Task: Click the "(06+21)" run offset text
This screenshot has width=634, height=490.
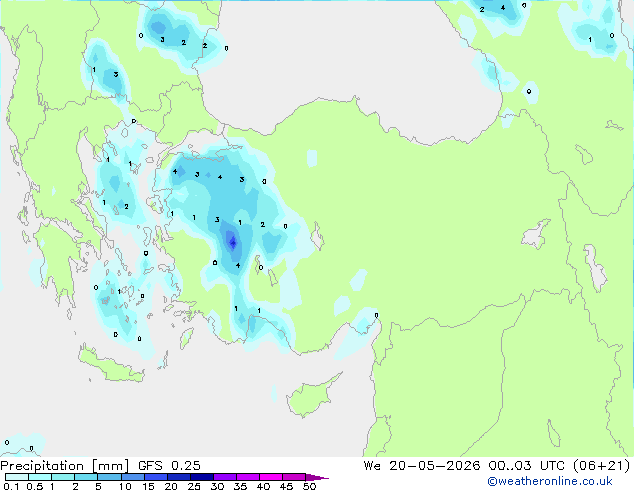Action: 602,466
